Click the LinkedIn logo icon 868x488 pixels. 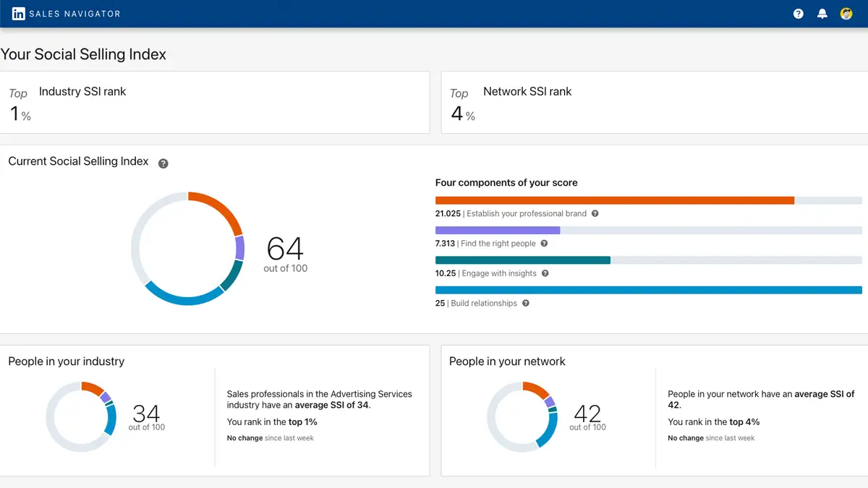point(19,14)
